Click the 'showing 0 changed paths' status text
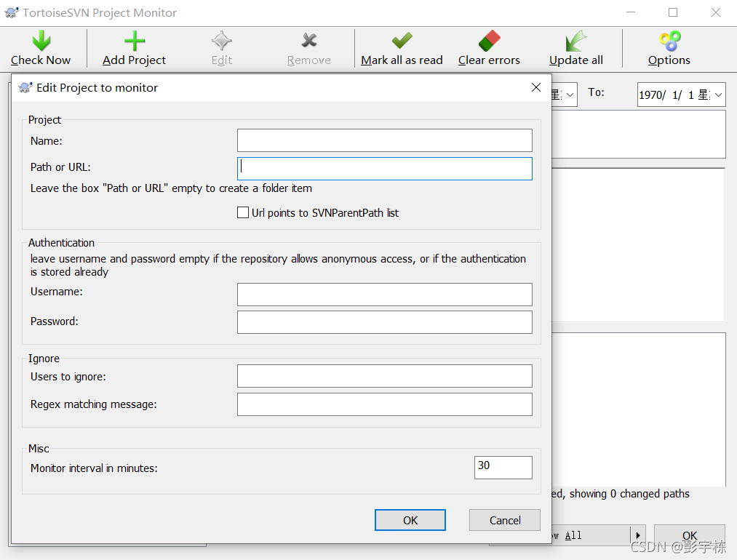Screen dimensions: 737x560 (629, 494)
